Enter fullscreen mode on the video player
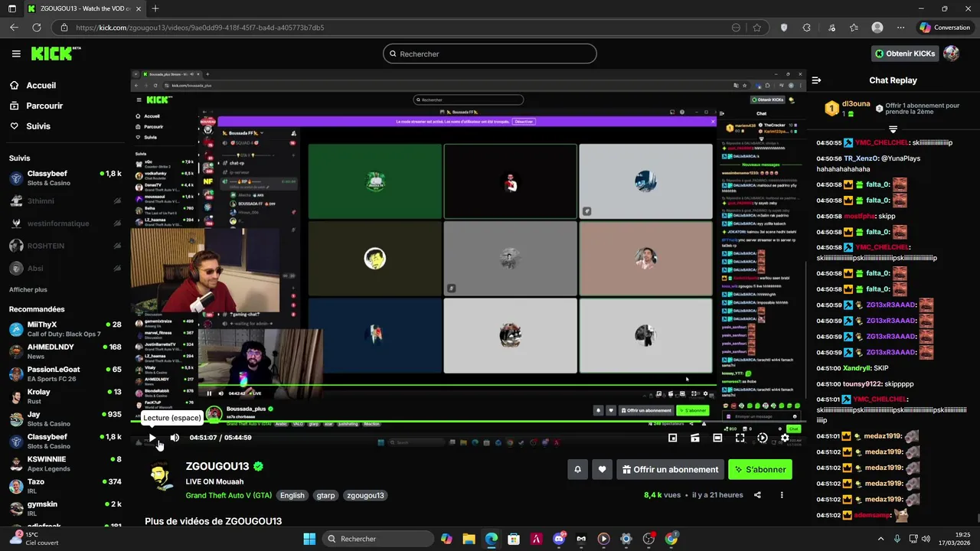 (740, 438)
